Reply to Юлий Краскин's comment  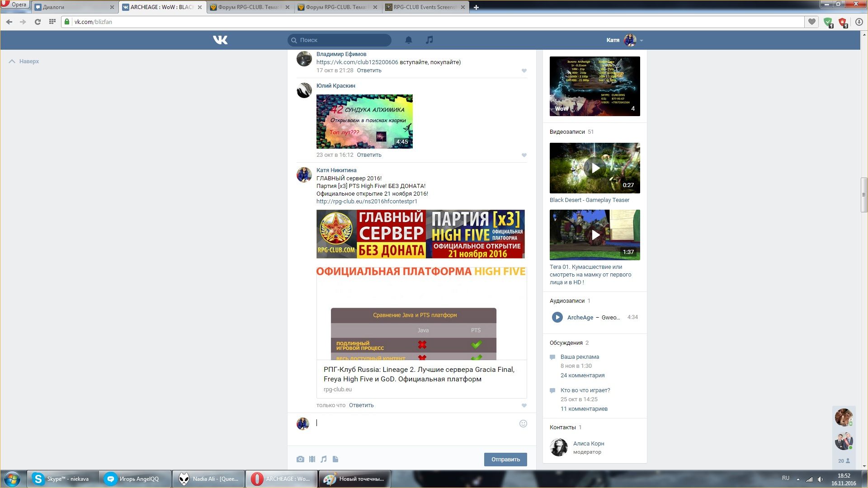tap(369, 155)
